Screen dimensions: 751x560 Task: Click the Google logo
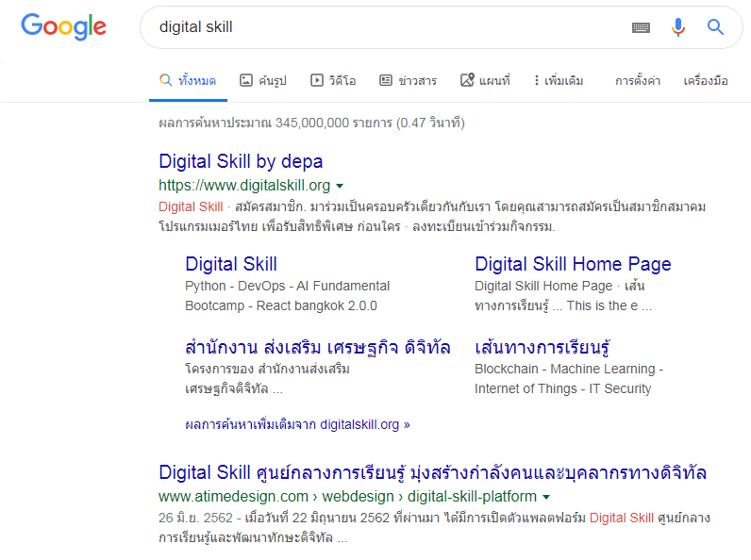(64, 26)
